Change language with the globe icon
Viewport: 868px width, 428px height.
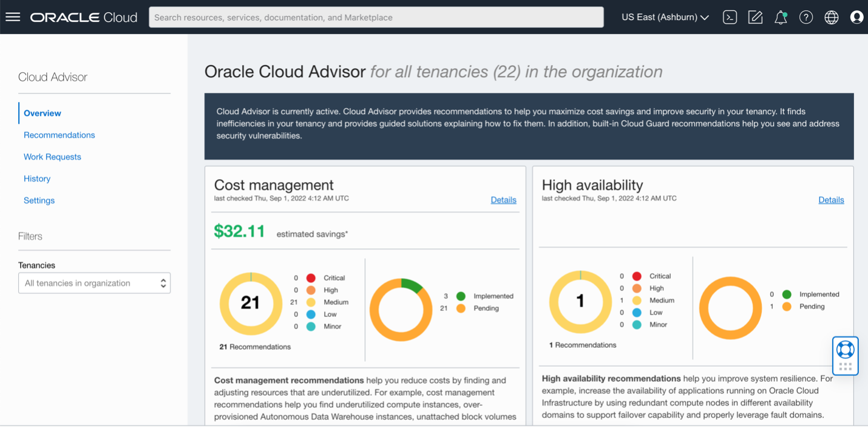(831, 16)
